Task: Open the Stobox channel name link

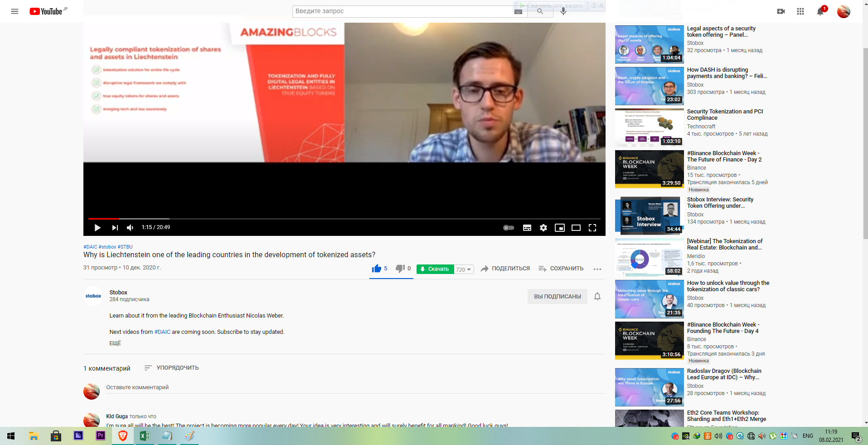Action: (118, 293)
